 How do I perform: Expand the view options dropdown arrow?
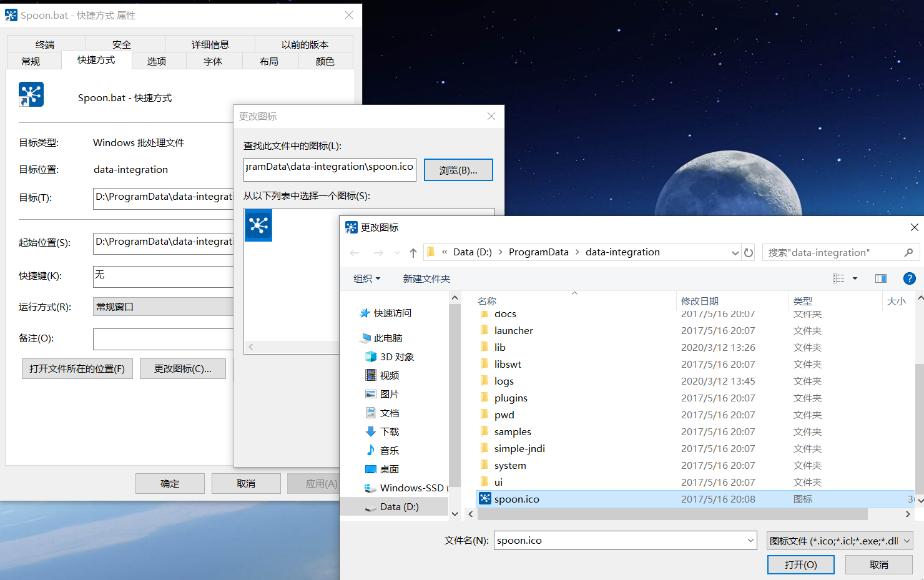(855, 278)
